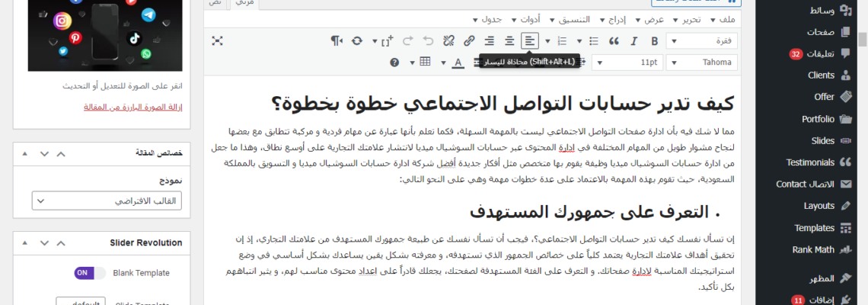The image size is (868, 305).
Task: Remove link (unlink) icon
Action: click(448, 40)
